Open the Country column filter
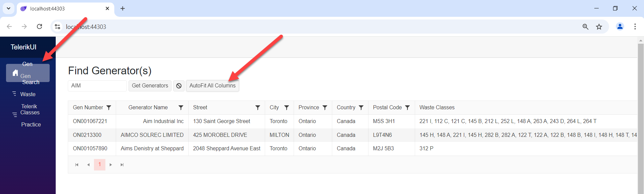Screen dimensions: 644x194 click(361, 108)
